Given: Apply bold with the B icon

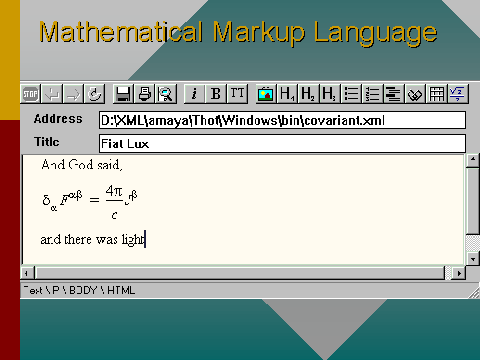Looking at the screenshot, I should 216,94.
